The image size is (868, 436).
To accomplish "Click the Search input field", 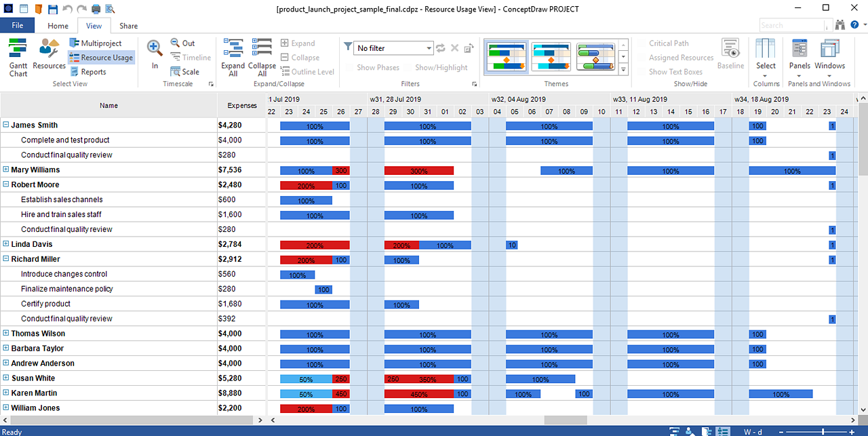I will 791,25.
